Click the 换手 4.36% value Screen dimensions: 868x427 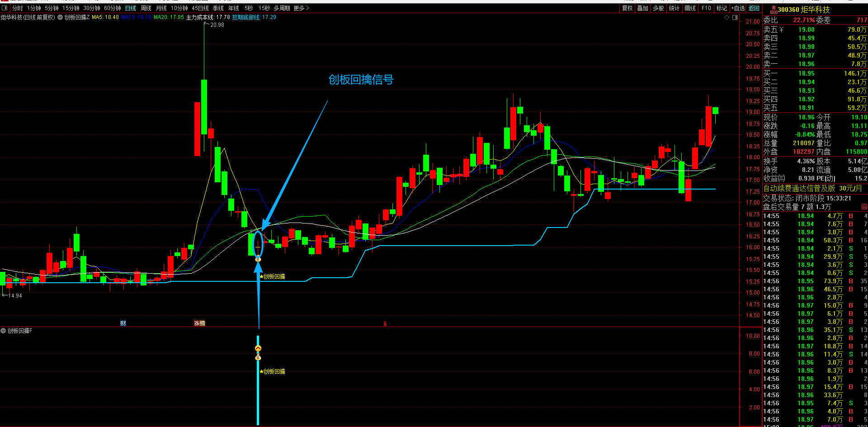click(x=806, y=161)
